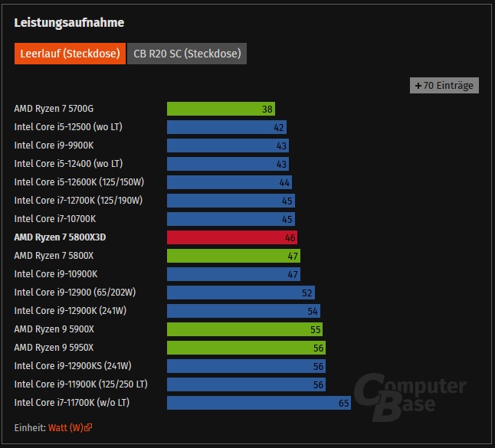495x448 pixels.
Task: Click the red bar showing 46
Action: (232, 237)
